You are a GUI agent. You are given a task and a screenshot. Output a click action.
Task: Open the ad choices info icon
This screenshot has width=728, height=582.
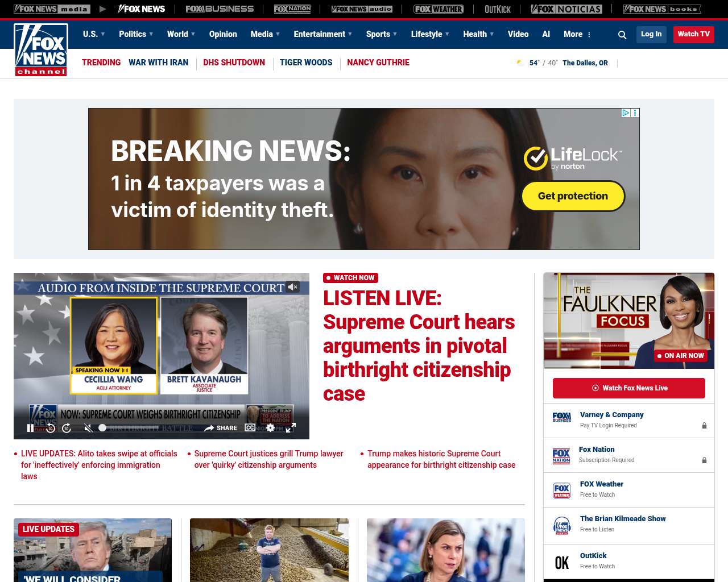coord(626,113)
